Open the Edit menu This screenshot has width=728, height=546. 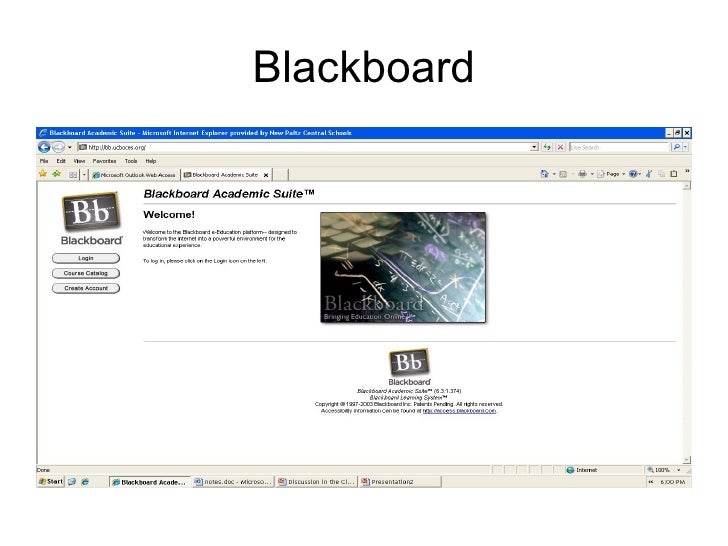61,161
